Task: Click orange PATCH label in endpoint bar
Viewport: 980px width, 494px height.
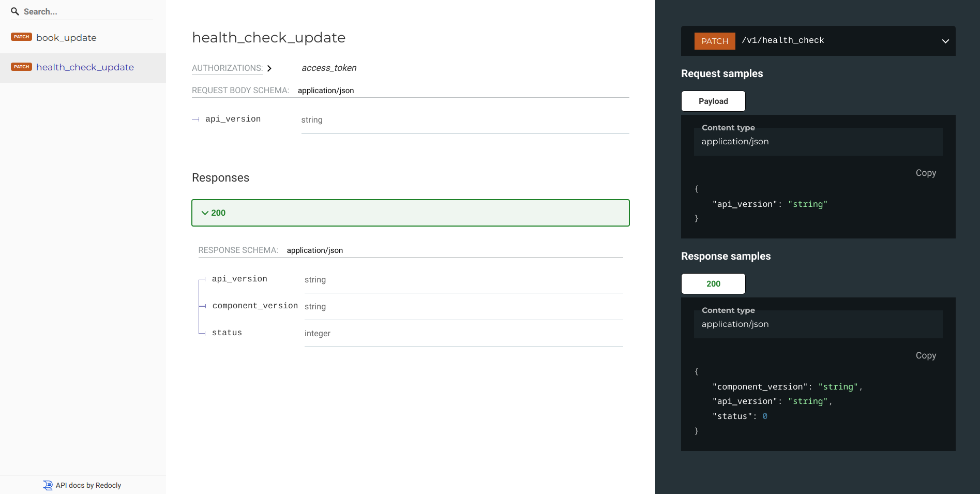Action: (715, 41)
